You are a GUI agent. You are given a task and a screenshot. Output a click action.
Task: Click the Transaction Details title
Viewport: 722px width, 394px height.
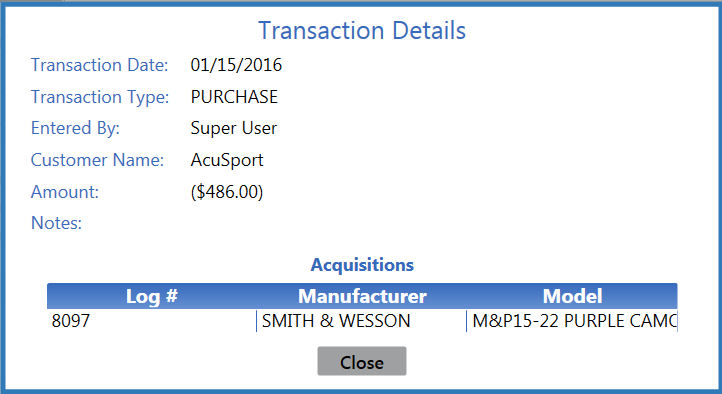coord(362,31)
